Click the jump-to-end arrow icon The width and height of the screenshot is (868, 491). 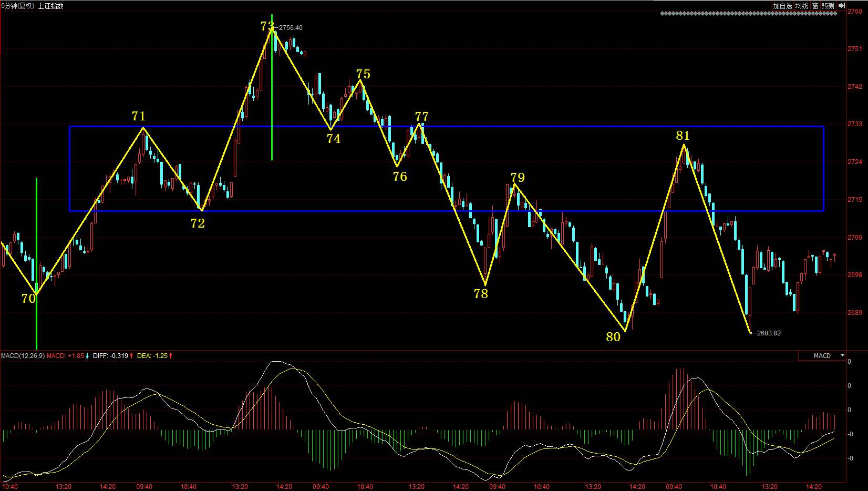point(842,6)
